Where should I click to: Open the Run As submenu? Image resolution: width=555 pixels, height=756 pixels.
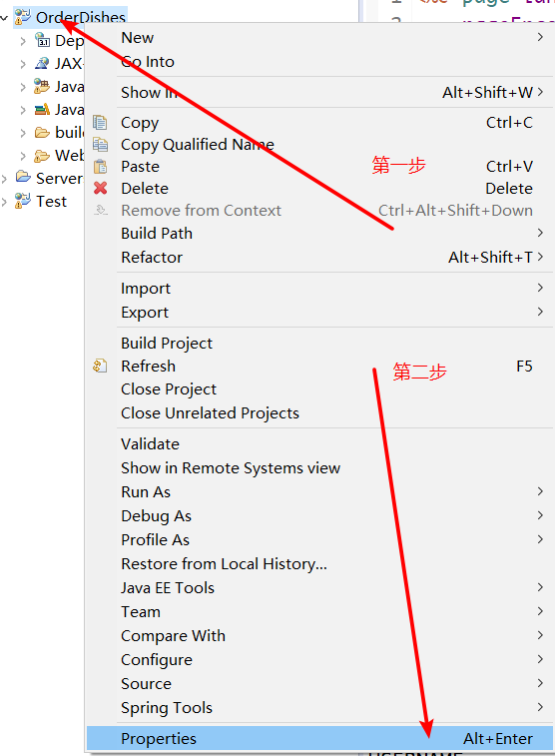318,491
